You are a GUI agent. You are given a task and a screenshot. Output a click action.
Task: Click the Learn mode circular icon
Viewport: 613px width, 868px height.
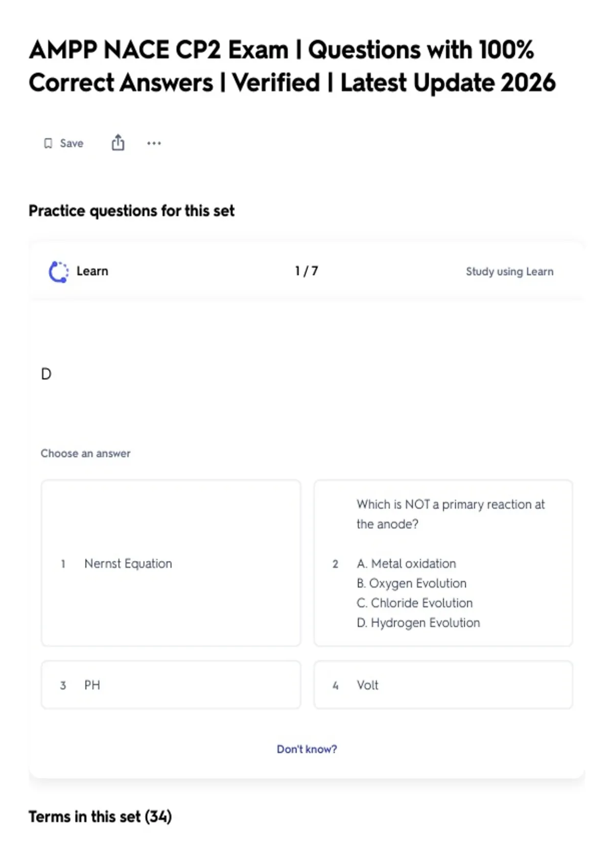tap(58, 272)
